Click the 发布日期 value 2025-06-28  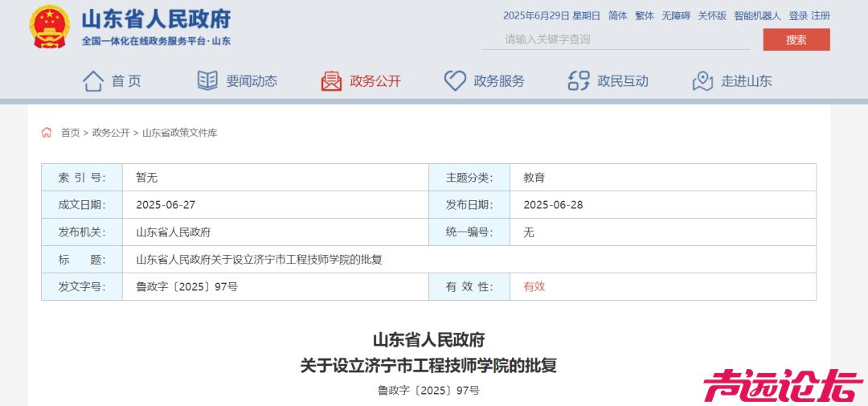point(553,205)
